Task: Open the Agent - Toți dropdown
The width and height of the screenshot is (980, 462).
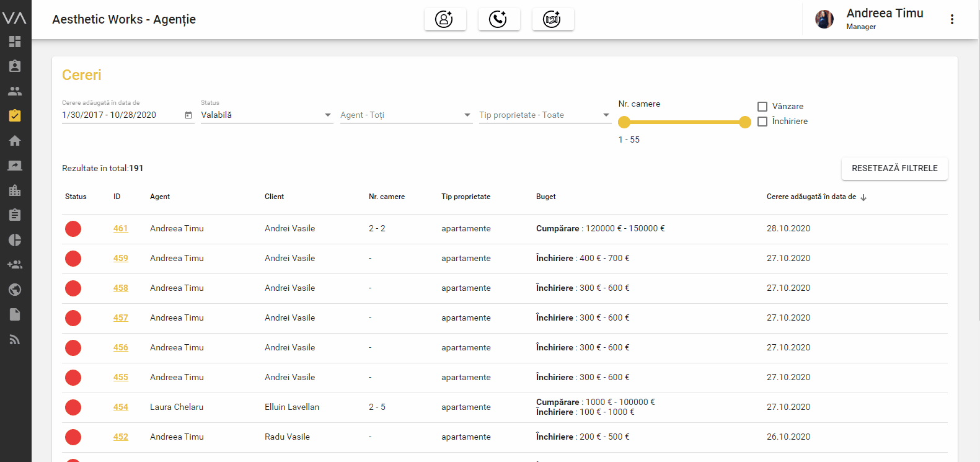Action: point(405,115)
